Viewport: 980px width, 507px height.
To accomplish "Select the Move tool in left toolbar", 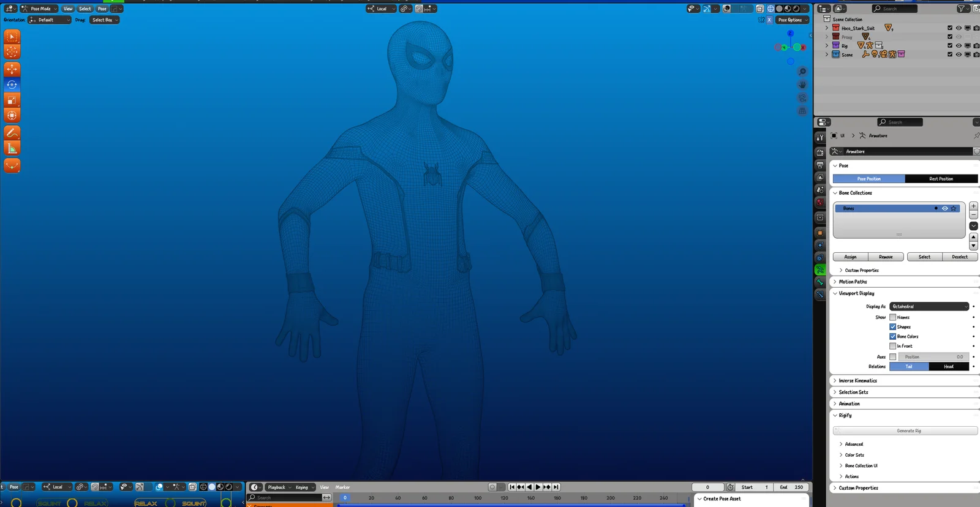I will 12,69.
